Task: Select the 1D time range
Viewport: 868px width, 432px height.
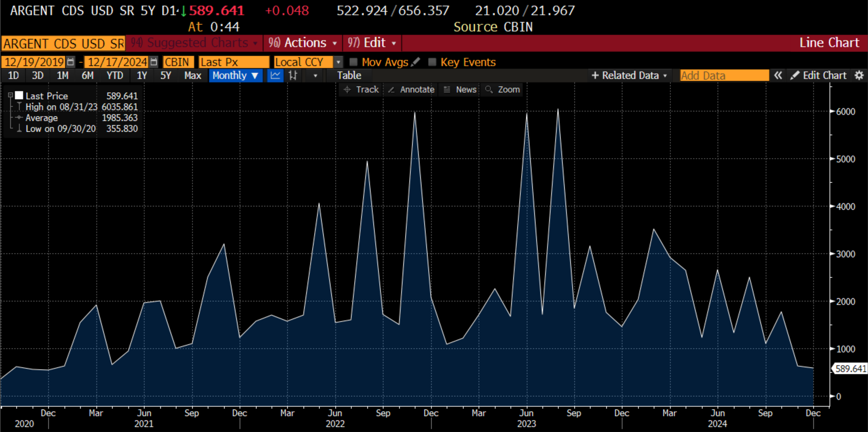Action: pyautogui.click(x=14, y=76)
